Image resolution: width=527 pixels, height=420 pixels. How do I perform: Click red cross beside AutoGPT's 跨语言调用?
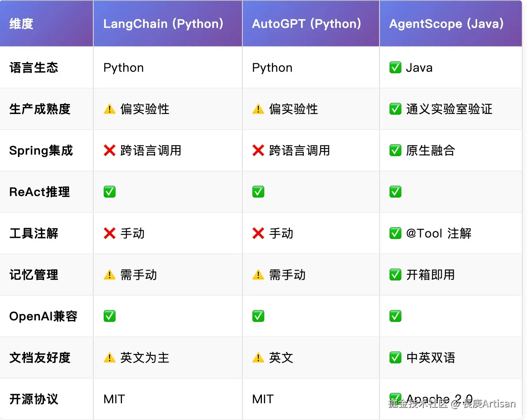click(x=258, y=150)
